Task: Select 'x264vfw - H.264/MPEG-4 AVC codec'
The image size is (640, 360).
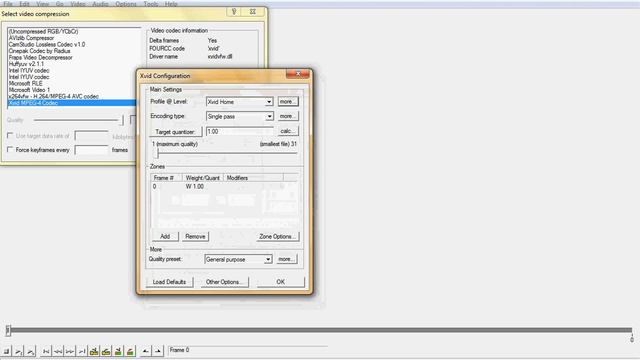Action: point(53,96)
